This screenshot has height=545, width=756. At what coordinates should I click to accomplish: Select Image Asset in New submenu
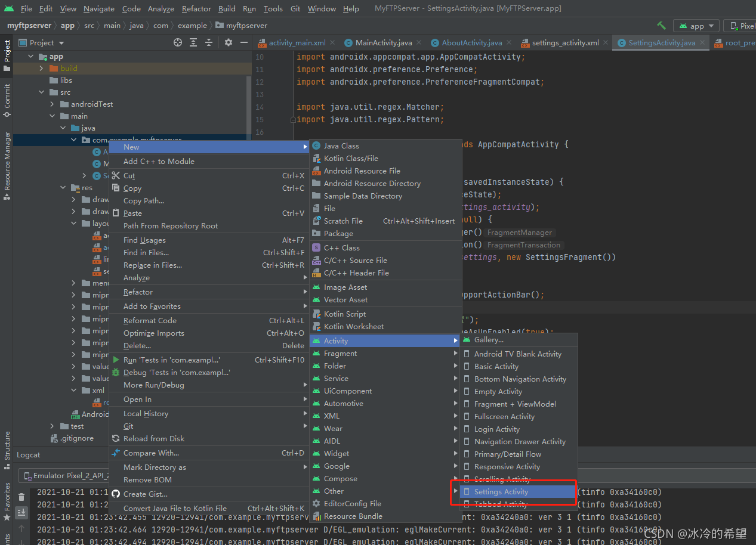tap(385, 287)
